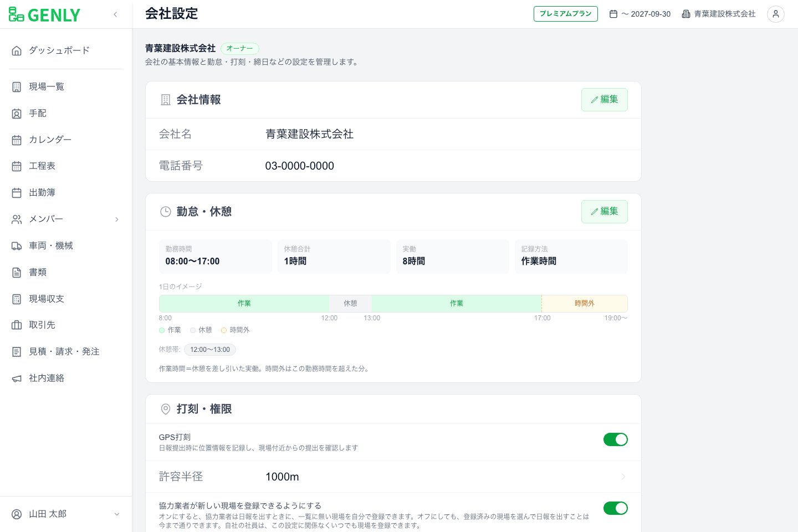Click the 12:00〜13:00 break chip
Viewport: 798px width, 532px height.
tap(210, 350)
